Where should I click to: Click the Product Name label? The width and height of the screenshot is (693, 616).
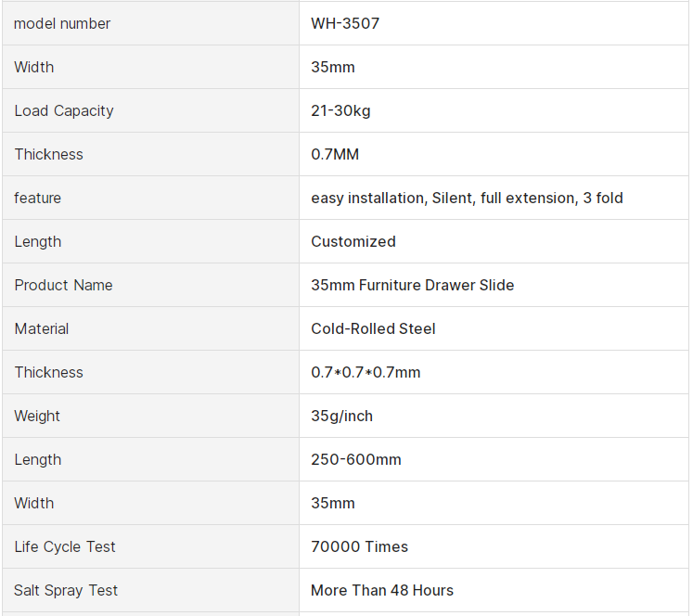pos(64,285)
